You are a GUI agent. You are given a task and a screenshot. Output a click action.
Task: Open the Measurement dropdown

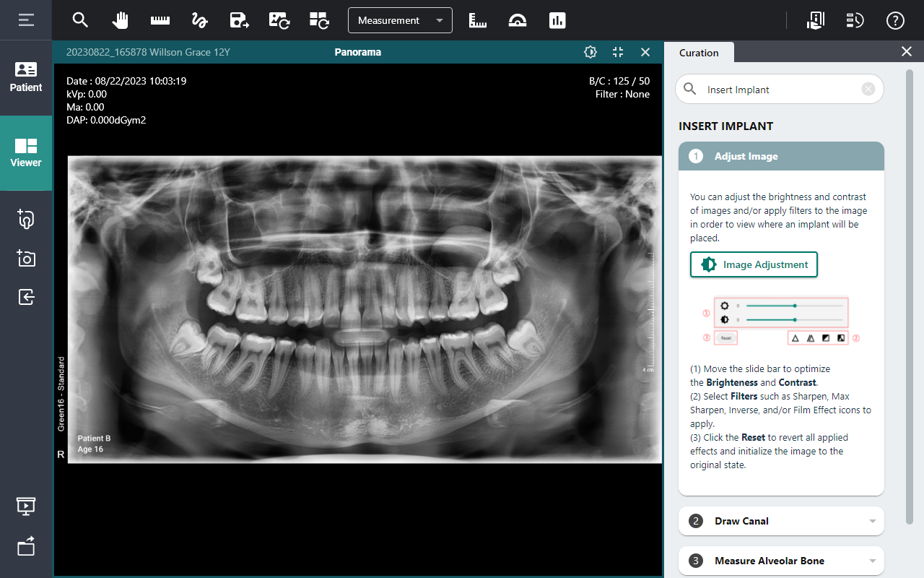click(400, 20)
